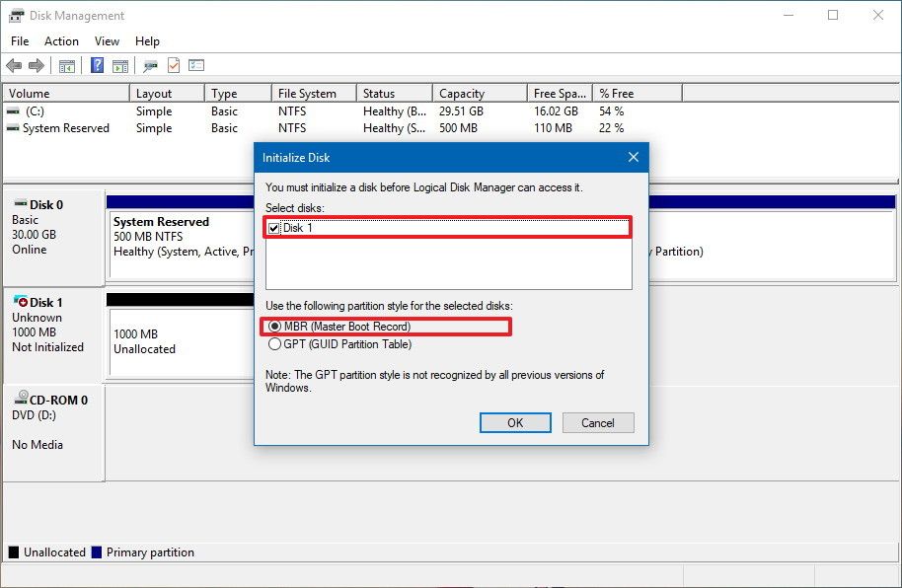Open the Action menu
This screenshot has height=588, width=902.
[61, 41]
